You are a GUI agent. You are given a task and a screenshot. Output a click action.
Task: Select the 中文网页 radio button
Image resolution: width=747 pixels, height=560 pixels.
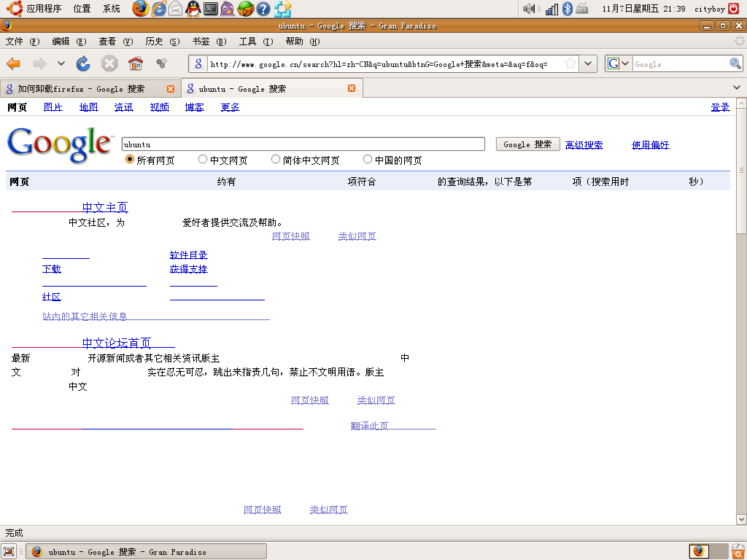coord(203,160)
